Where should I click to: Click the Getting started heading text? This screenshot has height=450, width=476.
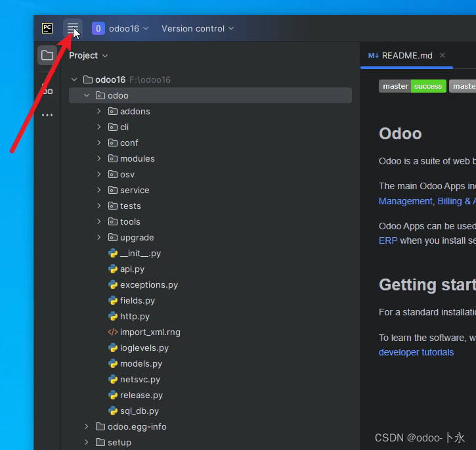(x=427, y=284)
